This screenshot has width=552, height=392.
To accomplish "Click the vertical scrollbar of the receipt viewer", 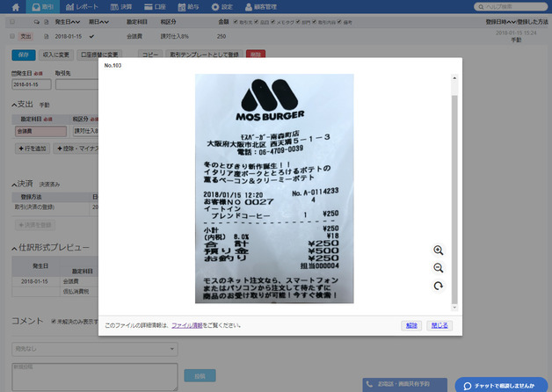I will coord(454,199).
